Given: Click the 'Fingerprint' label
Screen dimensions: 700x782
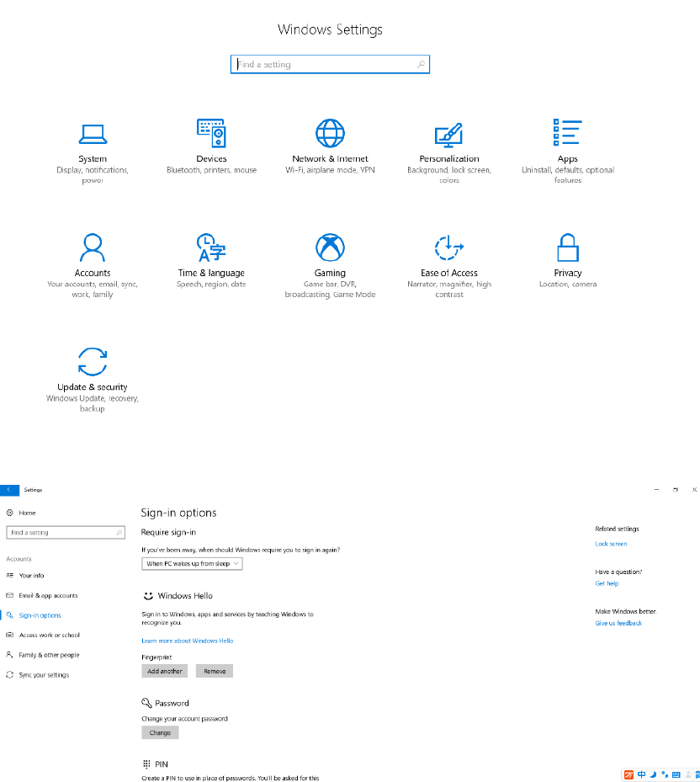Looking at the screenshot, I should point(156,657).
